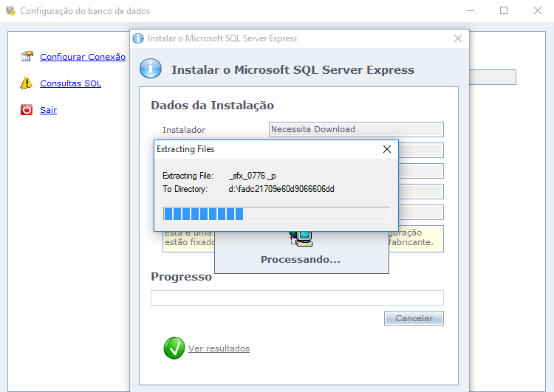
Task: Click the large blue info icon by the heading
Action: tap(151, 69)
